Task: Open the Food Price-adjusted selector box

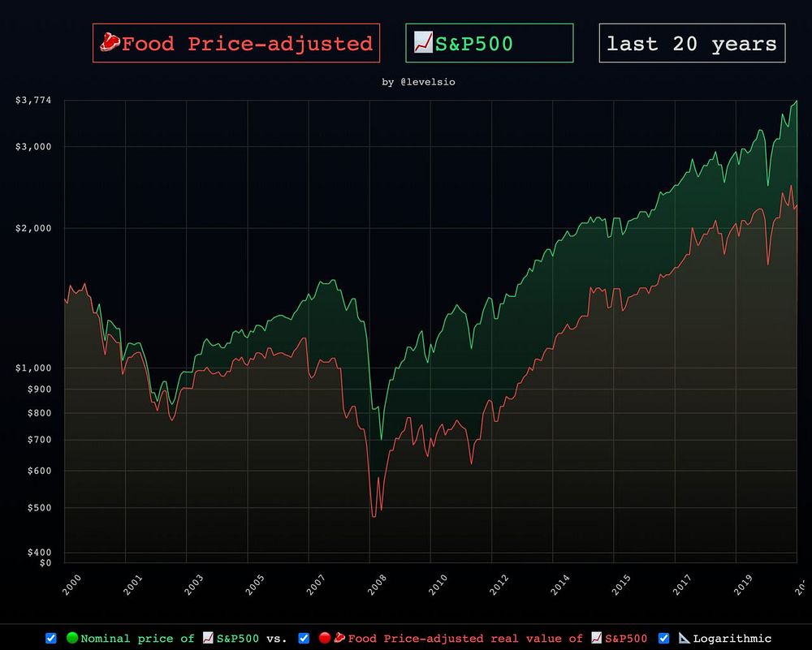Action: click(x=236, y=43)
